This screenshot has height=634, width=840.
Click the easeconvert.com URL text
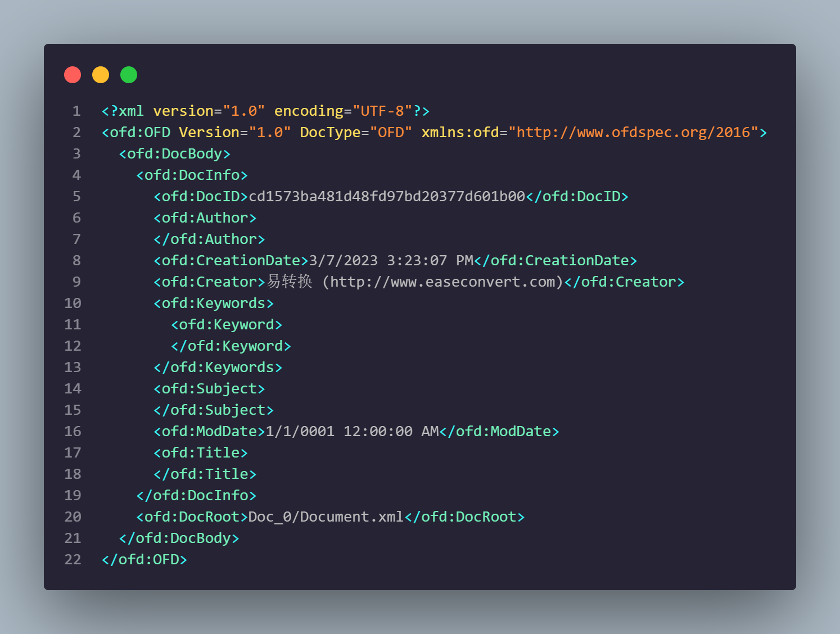point(442,282)
